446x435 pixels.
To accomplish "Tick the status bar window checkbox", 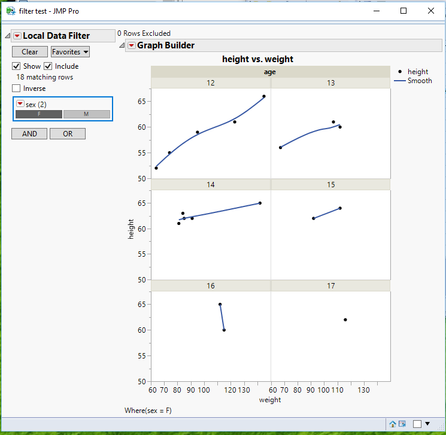I will [x=417, y=424].
